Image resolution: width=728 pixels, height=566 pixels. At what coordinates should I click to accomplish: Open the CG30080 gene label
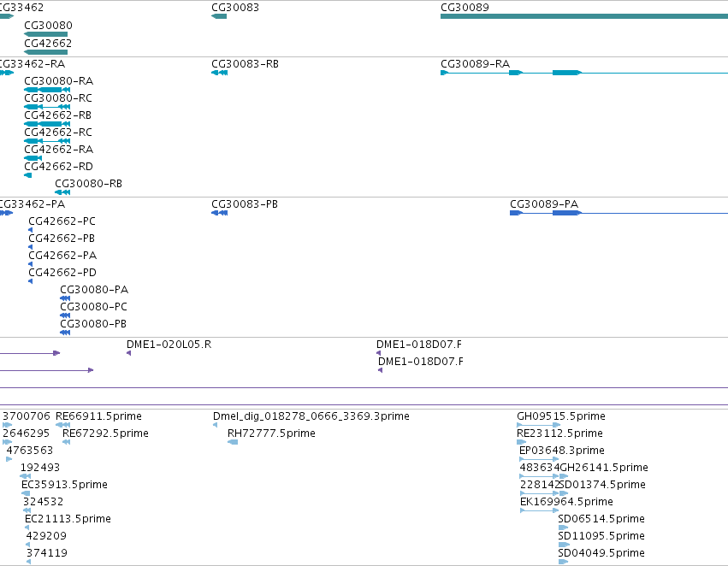pos(48,26)
